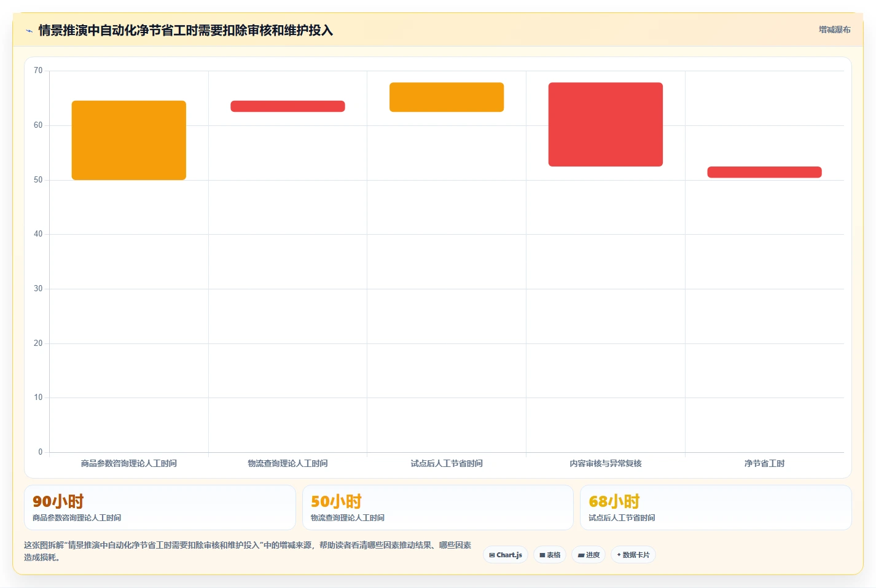The width and height of the screenshot is (876, 588).
Task: Select the 进度 tag chip
Action: coord(589,555)
